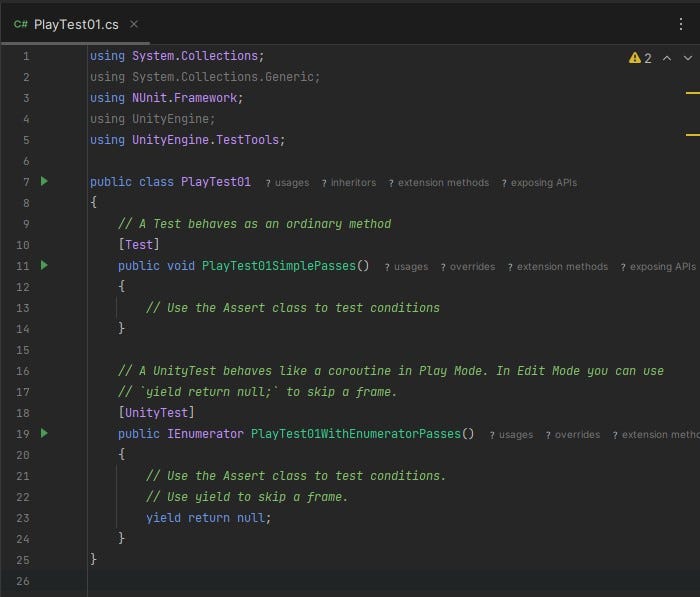Click method name PlayTest01SimplePasses
This screenshot has height=597, width=700.
pos(279,266)
